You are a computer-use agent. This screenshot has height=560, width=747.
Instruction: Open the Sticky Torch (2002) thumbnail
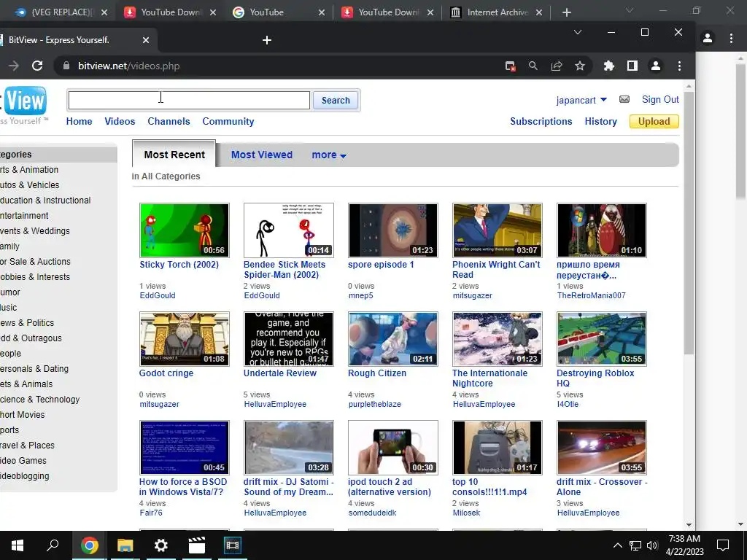pos(185,230)
